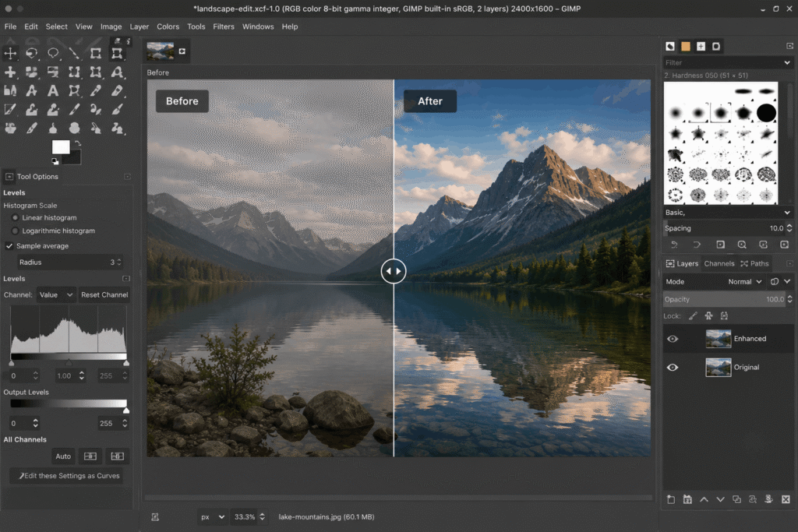Click the horizontal canvas scrollbar
Image resolution: width=798 pixels, height=532 pixels.
398,498
